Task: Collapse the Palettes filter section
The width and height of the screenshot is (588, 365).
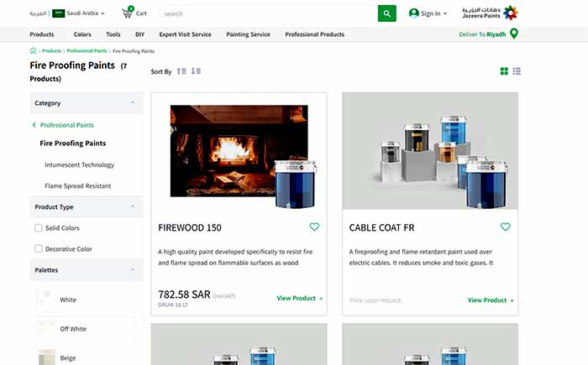Action: (x=133, y=270)
